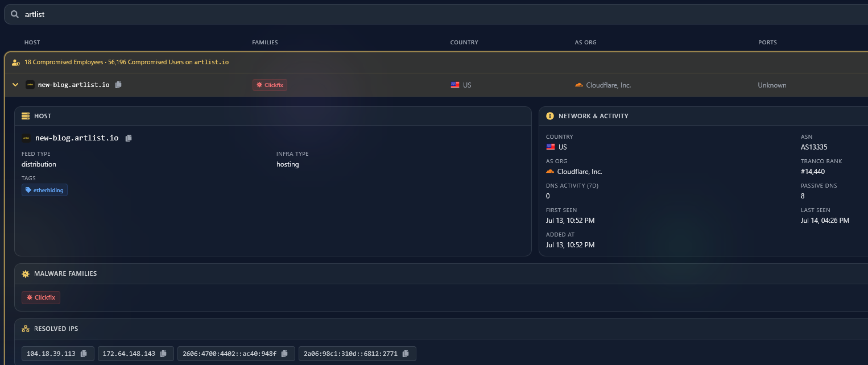Select Tranco rank #14,440
Viewport: 868px width, 365px height.
pyautogui.click(x=813, y=172)
